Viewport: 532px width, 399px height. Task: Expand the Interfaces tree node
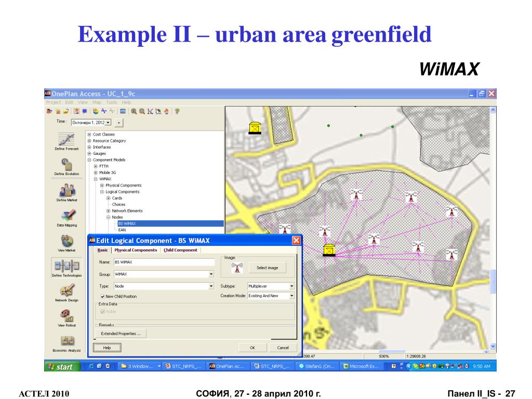tap(89, 147)
